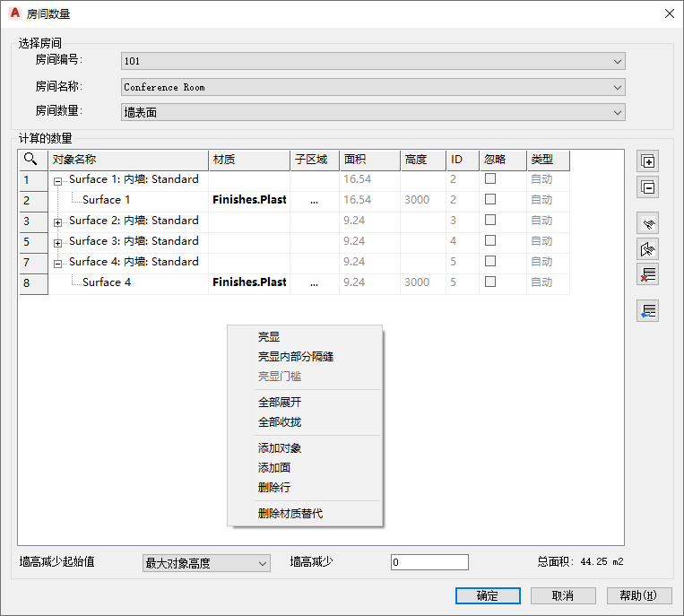The image size is (684, 616).
Task: Click the expand all icon button
Action: (647, 162)
